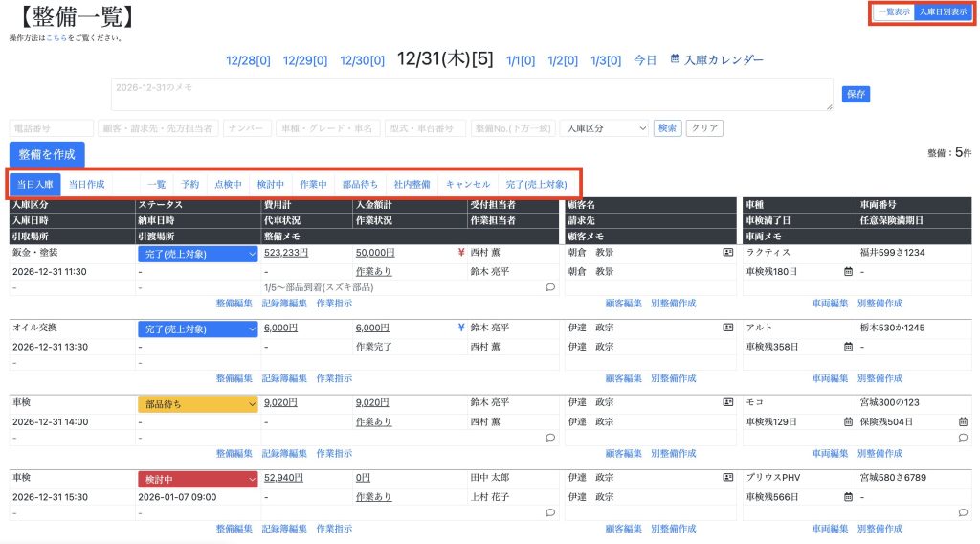Viewport: 980px width, 544px height.
Task: Click the 入庫カレンダー calendar icon
Action: tap(676, 59)
